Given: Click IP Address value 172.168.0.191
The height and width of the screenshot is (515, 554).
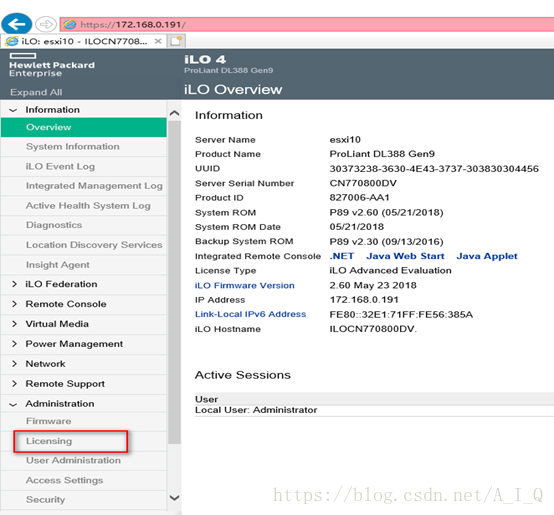Looking at the screenshot, I should click(x=364, y=300).
